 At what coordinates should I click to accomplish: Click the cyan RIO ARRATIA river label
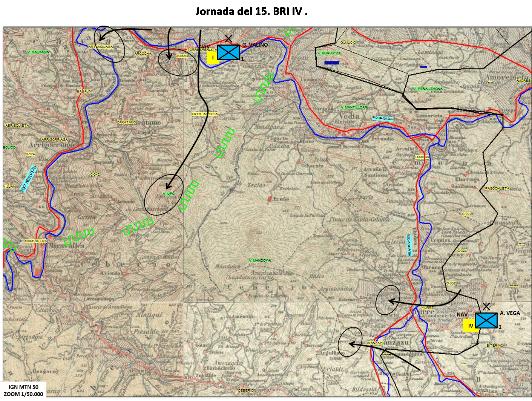tap(409, 245)
